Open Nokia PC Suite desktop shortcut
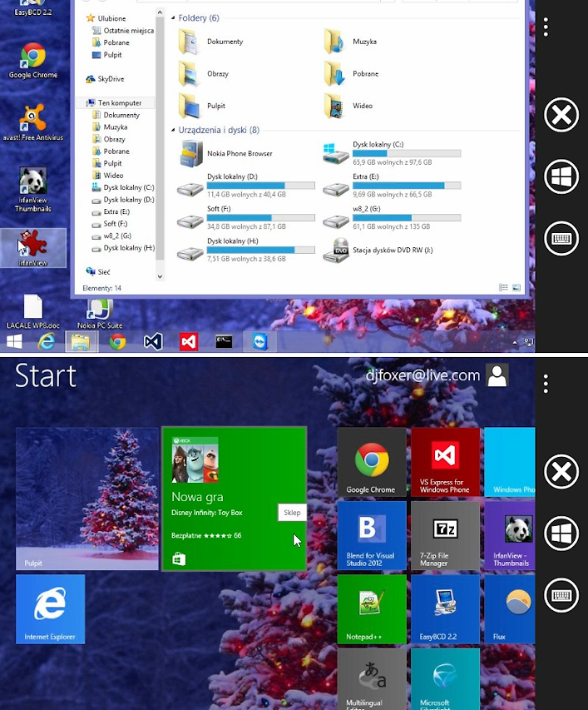This screenshot has width=588, height=710. pos(100,314)
